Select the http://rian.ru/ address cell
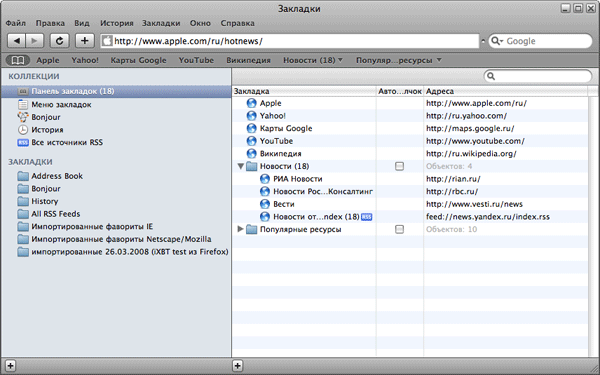Image resolution: width=600 pixels, height=375 pixels. point(453,179)
